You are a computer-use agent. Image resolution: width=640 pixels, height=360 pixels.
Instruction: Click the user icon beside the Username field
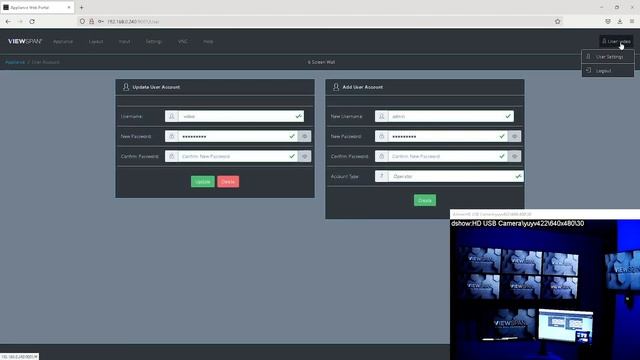click(x=172, y=116)
